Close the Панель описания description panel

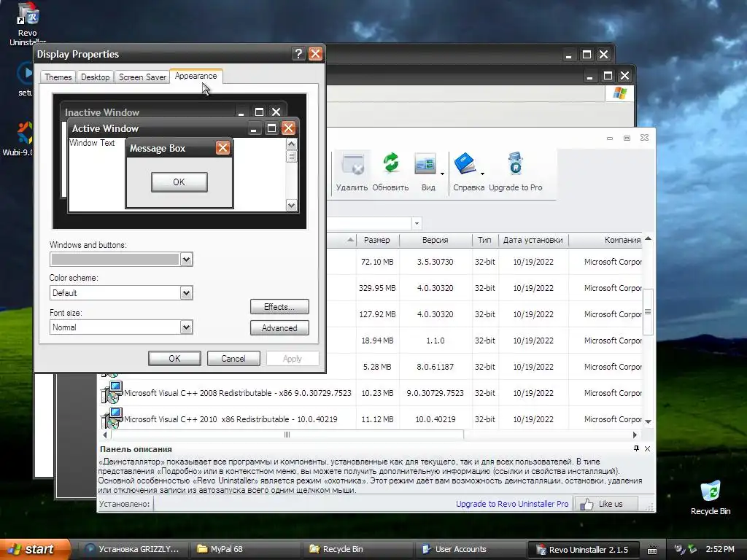coord(648,448)
